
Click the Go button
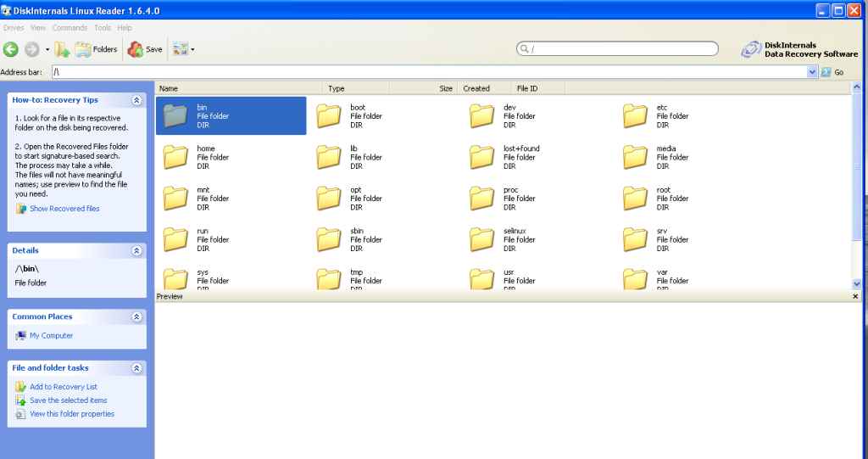[x=832, y=72]
